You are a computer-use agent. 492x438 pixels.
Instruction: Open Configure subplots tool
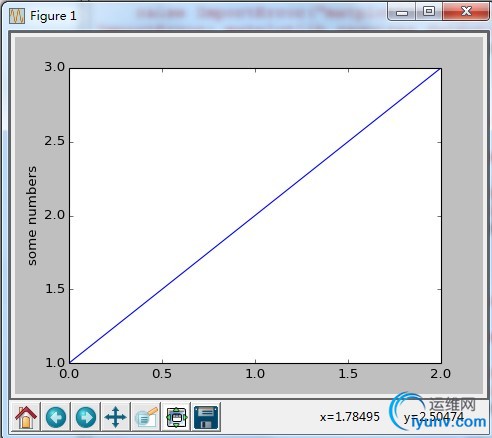click(x=176, y=417)
